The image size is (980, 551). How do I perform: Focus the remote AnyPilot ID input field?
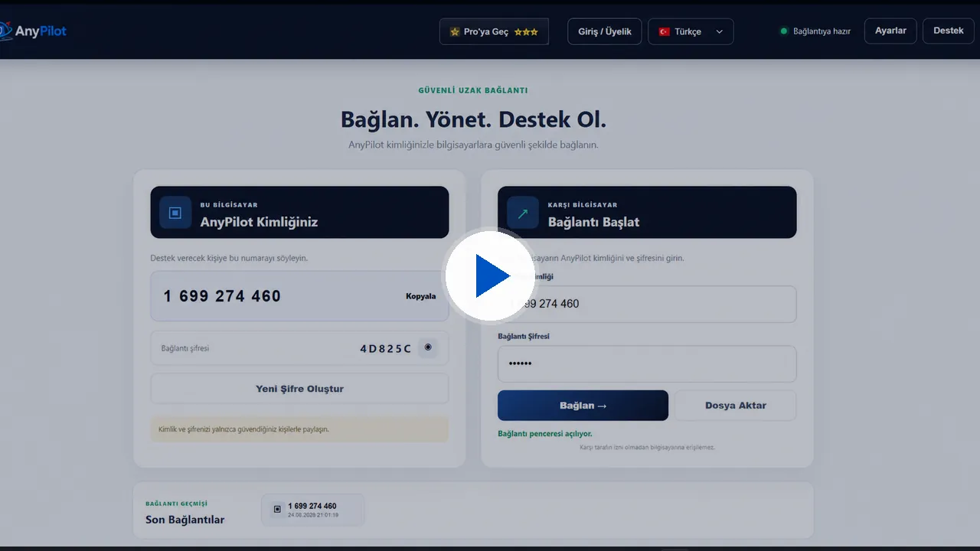pos(647,304)
